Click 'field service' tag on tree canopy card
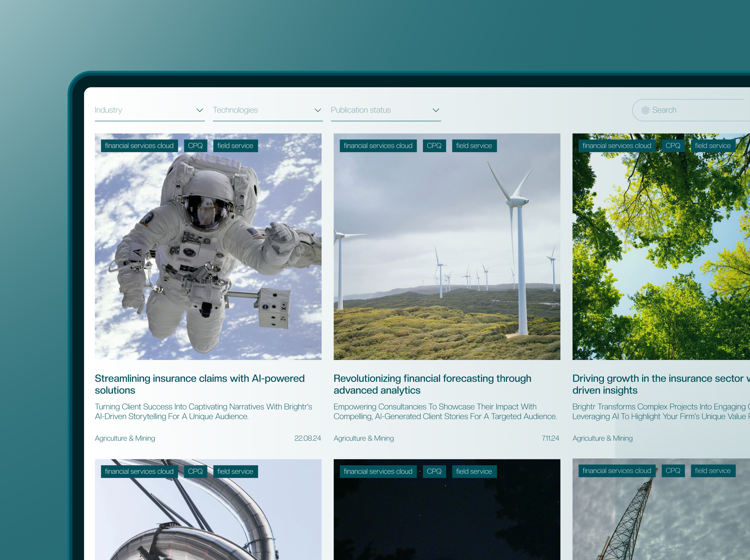 712,146
